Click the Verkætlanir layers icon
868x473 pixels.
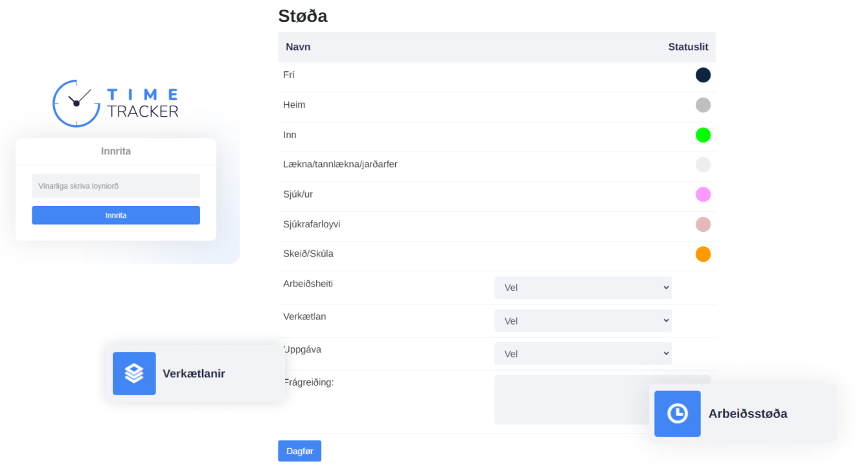(x=134, y=373)
